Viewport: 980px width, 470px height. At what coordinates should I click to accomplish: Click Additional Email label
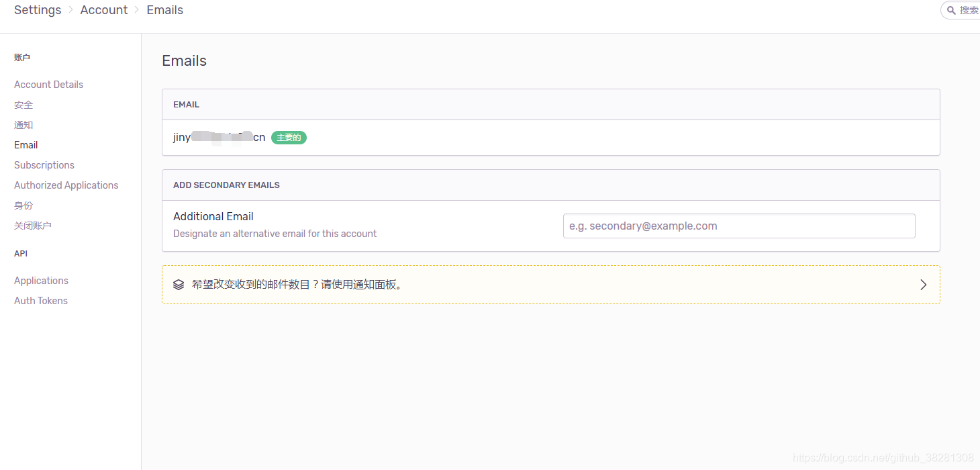(x=213, y=217)
